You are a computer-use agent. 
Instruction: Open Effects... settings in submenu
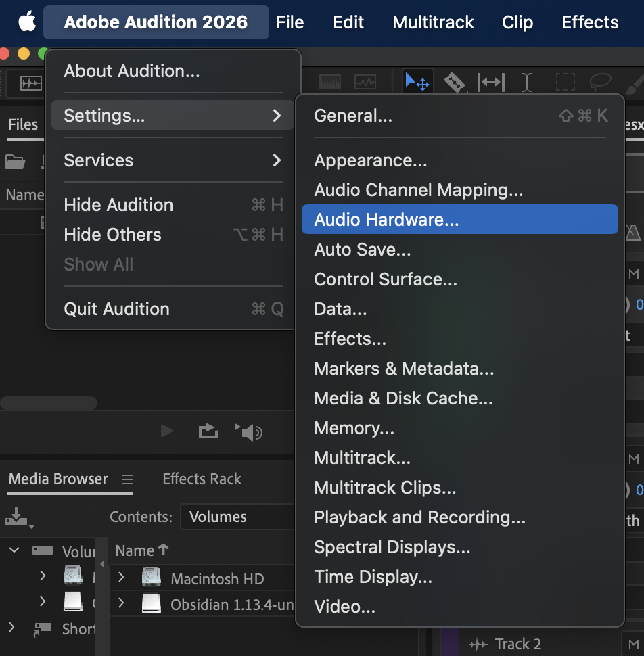pyautogui.click(x=460, y=338)
